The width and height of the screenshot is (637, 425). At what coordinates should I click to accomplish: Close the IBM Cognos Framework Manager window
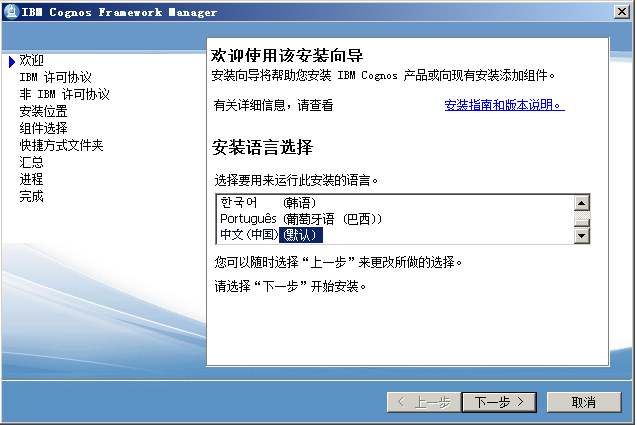pyautogui.click(x=622, y=11)
